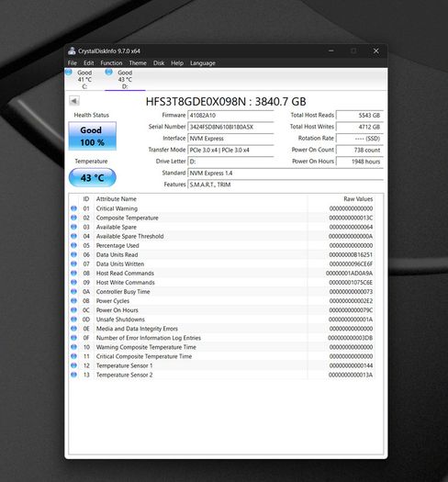Screen dimensions: 448x482
Task: Click the status icon for Critical Warning
Action: pyautogui.click(x=73, y=208)
